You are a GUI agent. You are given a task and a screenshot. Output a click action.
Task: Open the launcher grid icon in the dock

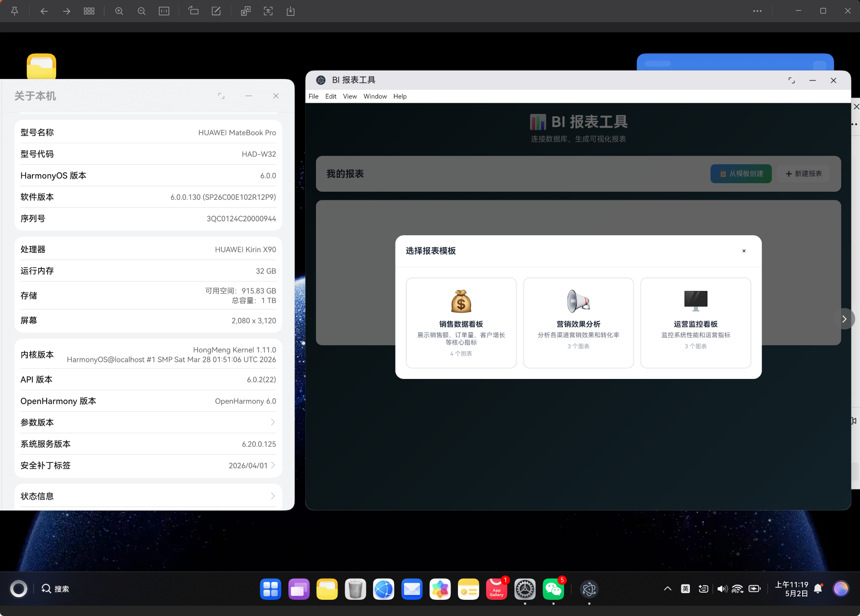pos(271,589)
